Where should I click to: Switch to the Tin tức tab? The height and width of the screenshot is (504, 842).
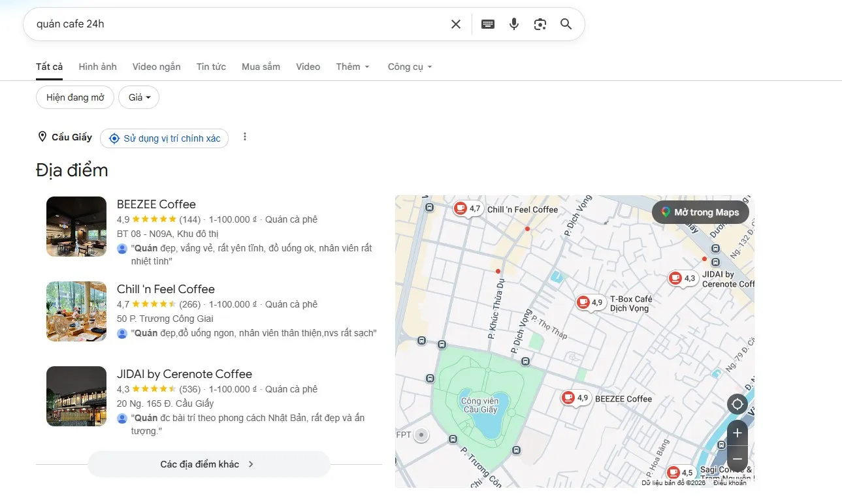point(211,67)
